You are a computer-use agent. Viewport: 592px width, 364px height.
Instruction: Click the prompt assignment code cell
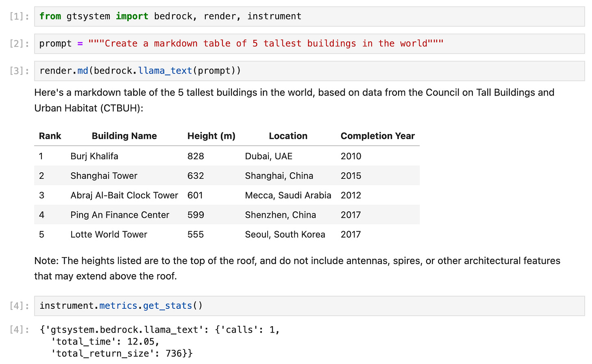[309, 44]
